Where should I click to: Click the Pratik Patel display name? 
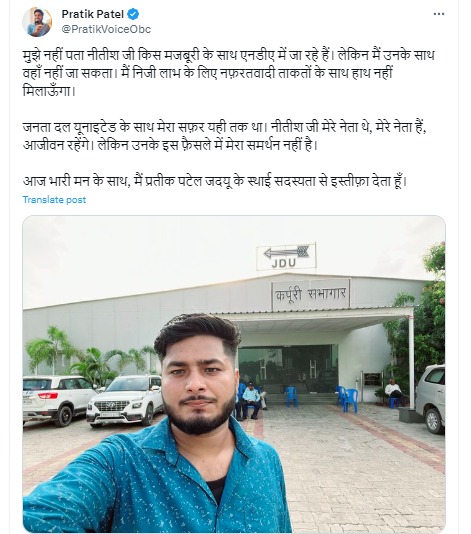coord(93,14)
